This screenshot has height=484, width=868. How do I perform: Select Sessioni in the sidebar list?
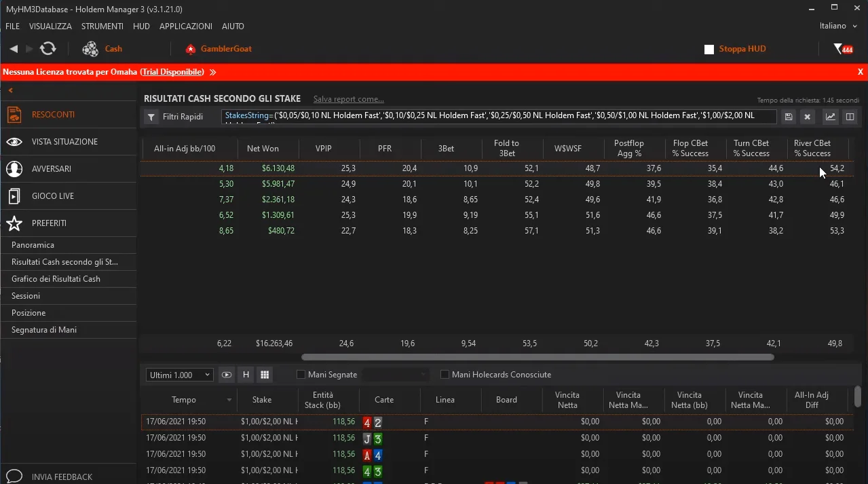(x=26, y=296)
